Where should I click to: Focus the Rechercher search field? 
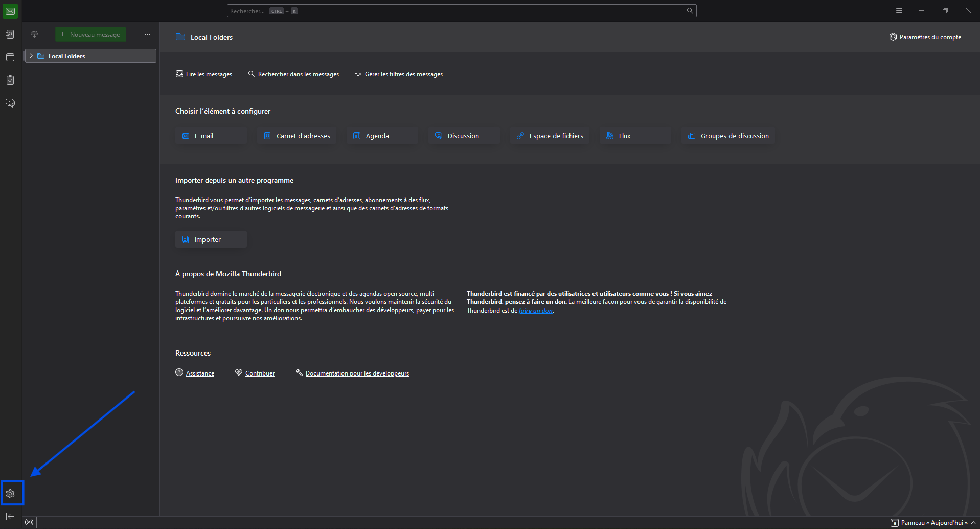tap(462, 11)
